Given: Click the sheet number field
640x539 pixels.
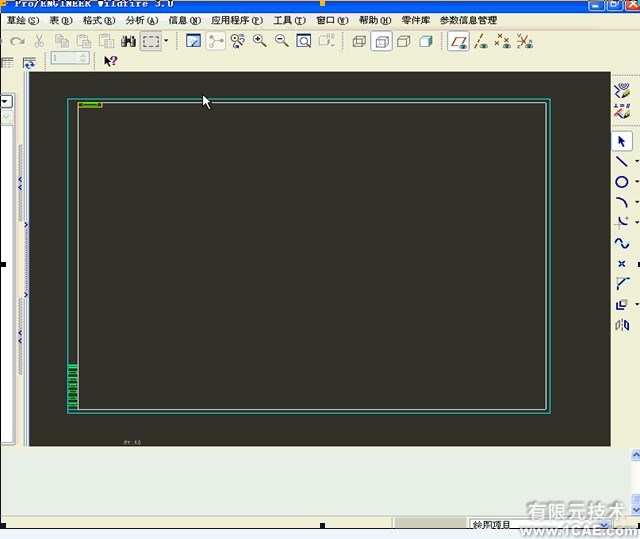Looking at the screenshot, I should click(x=64, y=58).
